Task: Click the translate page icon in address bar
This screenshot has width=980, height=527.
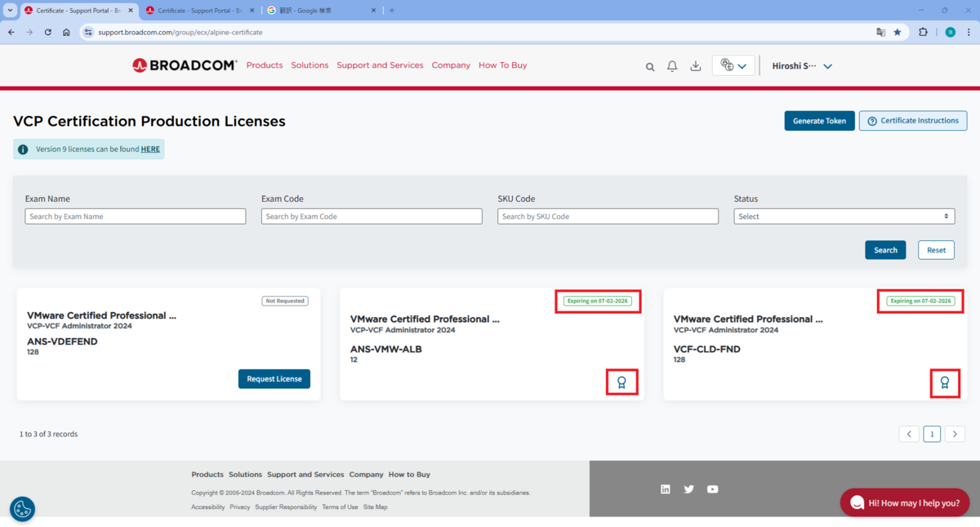Action: [880, 32]
